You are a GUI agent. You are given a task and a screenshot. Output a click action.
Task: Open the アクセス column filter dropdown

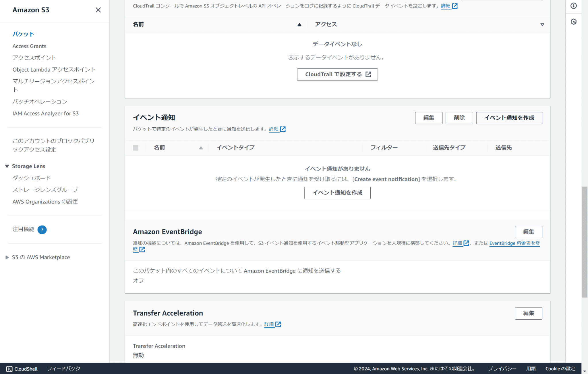click(542, 25)
